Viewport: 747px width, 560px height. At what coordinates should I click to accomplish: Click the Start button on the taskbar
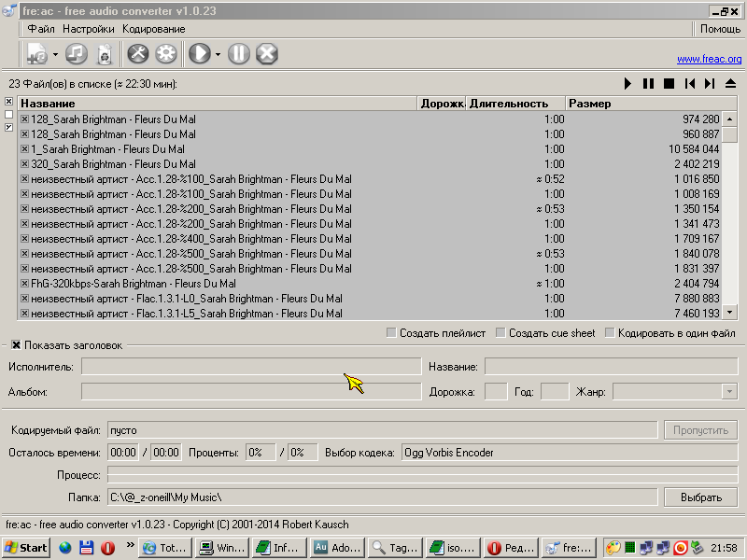pyautogui.click(x=26, y=548)
